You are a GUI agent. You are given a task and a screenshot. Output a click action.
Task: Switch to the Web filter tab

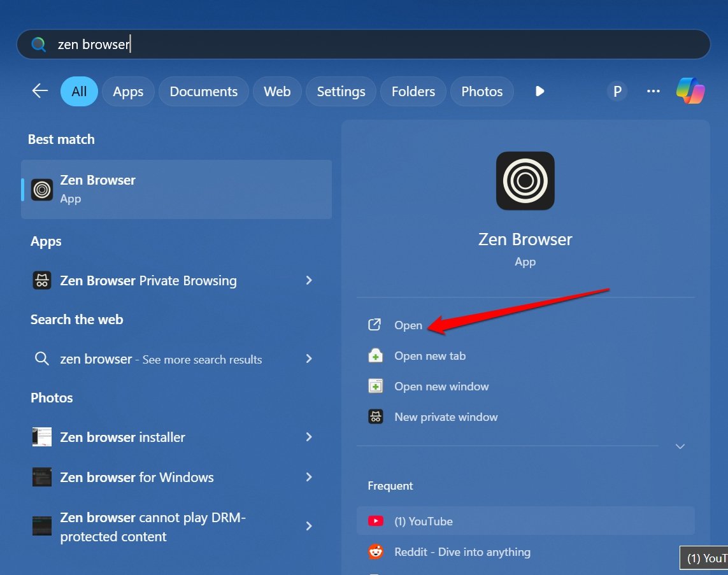click(x=277, y=92)
